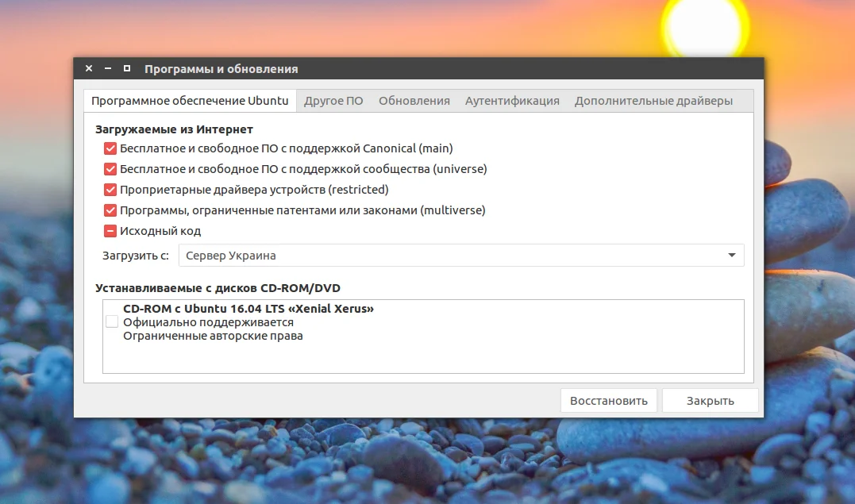855x504 pixels.
Task: Click the Устанавливаемые с дисков CD-ROM/DVD heading
Action: click(218, 288)
